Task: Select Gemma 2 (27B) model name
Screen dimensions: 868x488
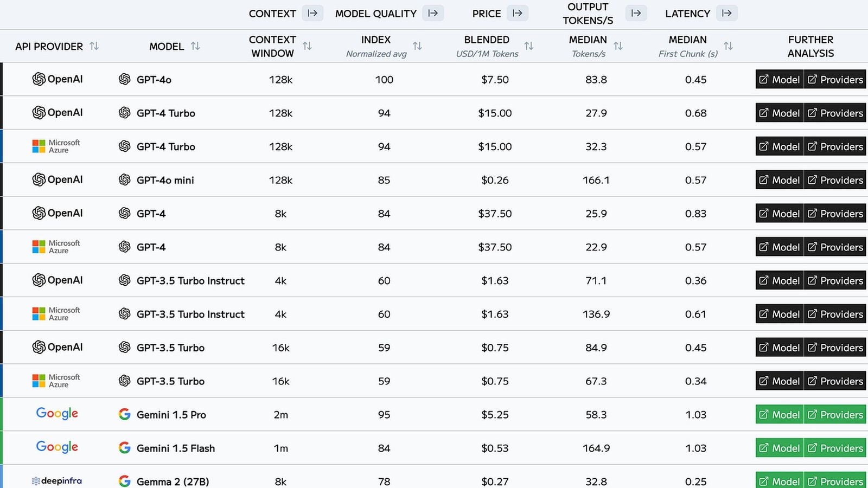Action: point(173,481)
